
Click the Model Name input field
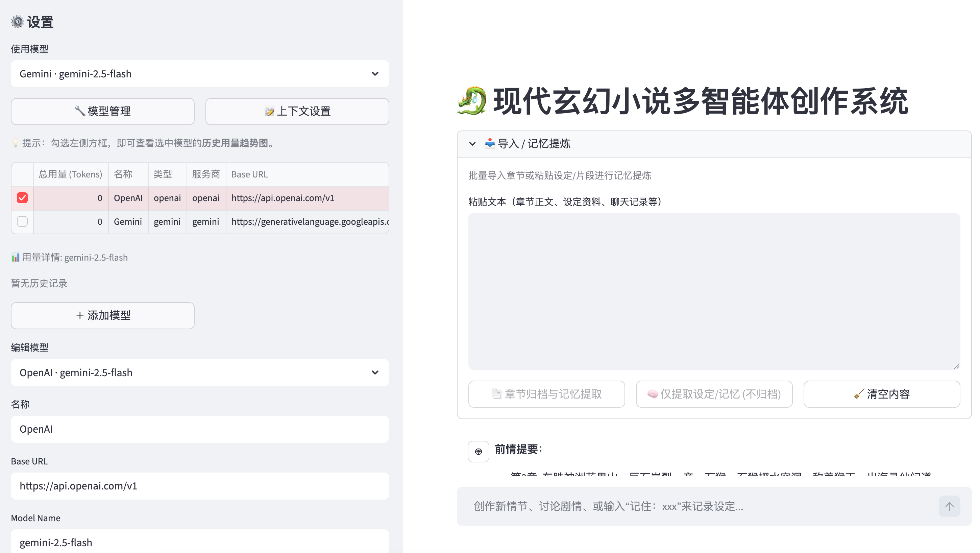pyautogui.click(x=200, y=542)
